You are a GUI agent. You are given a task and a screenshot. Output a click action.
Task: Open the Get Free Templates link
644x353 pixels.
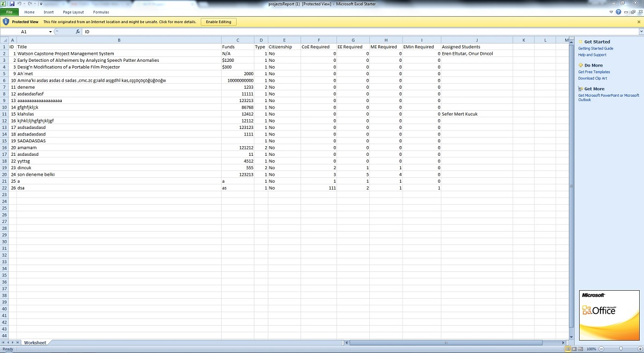[x=594, y=72]
